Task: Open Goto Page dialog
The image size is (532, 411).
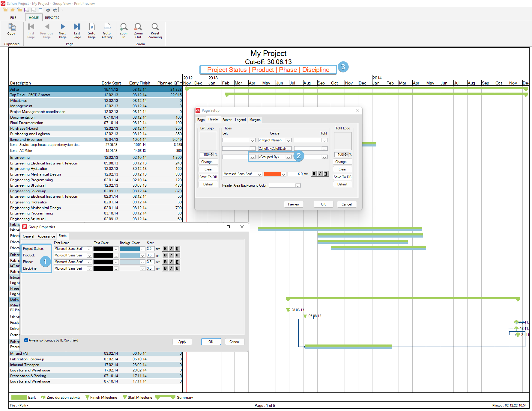Action: tap(92, 31)
